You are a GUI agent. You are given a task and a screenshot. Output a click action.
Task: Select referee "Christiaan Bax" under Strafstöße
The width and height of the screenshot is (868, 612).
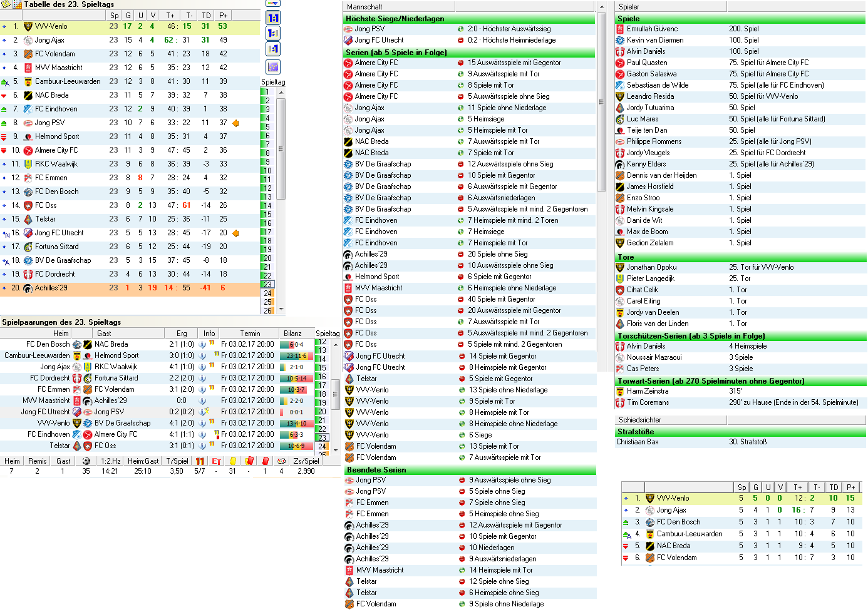pos(740,442)
